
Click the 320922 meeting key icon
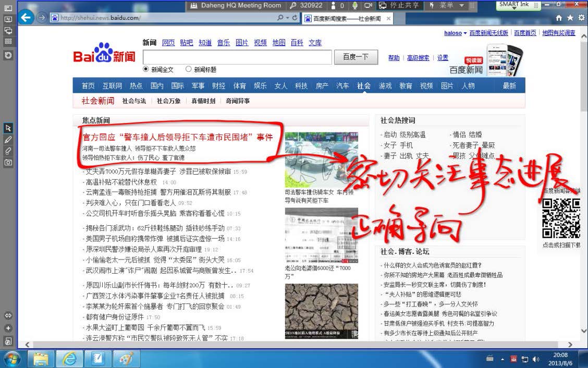293,5
